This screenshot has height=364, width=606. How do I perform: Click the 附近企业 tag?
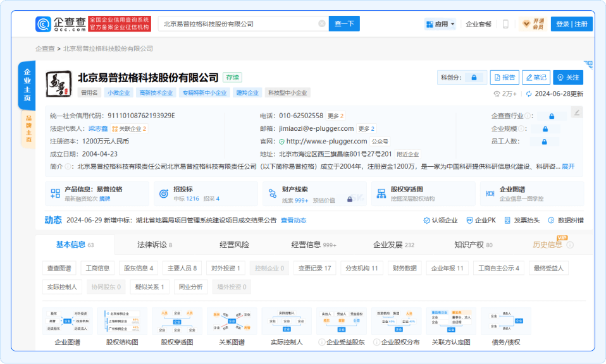tap(408, 154)
